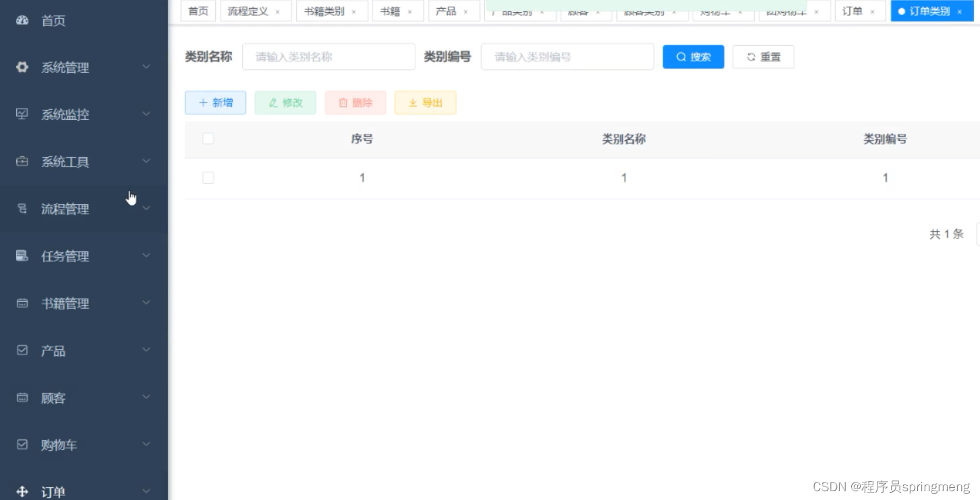Click the 系统管理 gear icon
Screen dimensions: 980x500
[22, 67]
